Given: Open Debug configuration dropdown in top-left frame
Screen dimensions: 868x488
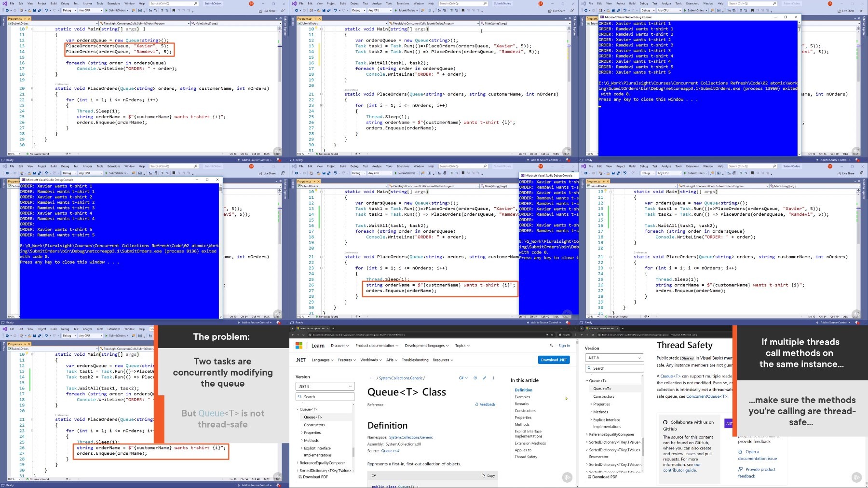Looking at the screenshot, I should (69, 10).
